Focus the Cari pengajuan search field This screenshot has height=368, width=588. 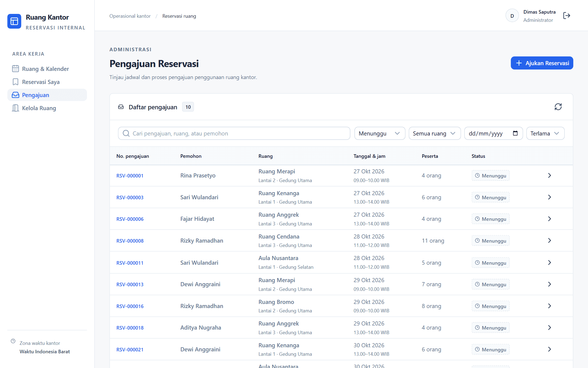coord(234,133)
